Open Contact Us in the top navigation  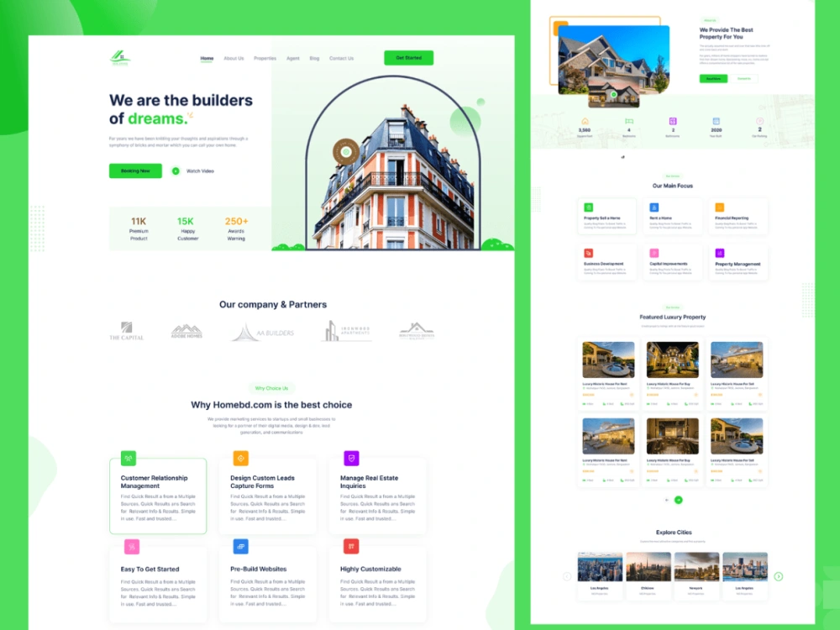click(341, 59)
